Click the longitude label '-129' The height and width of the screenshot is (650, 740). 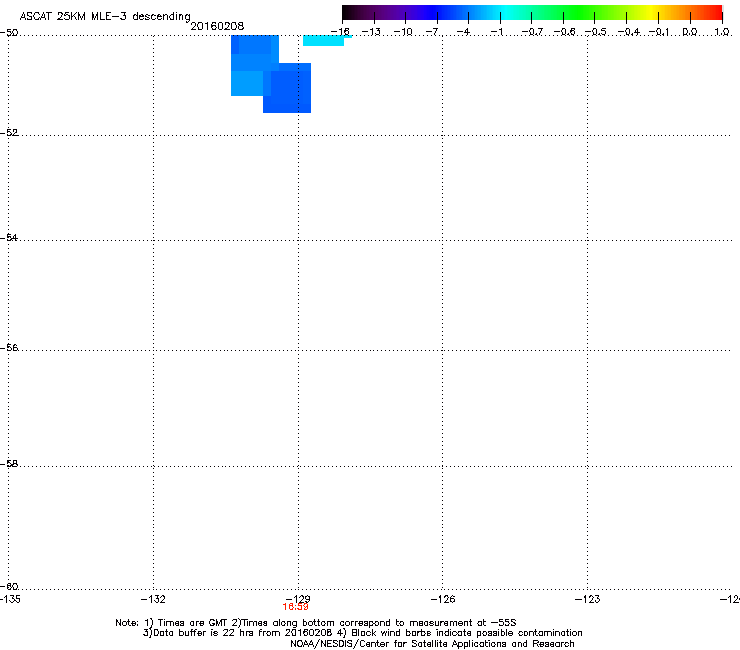[x=298, y=599]
